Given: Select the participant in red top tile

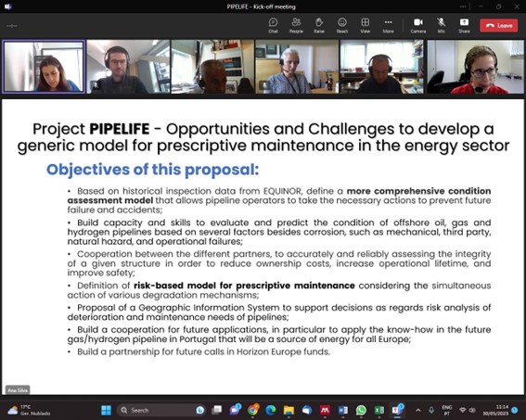Looking at the screenshot, I should pos(475,67).
